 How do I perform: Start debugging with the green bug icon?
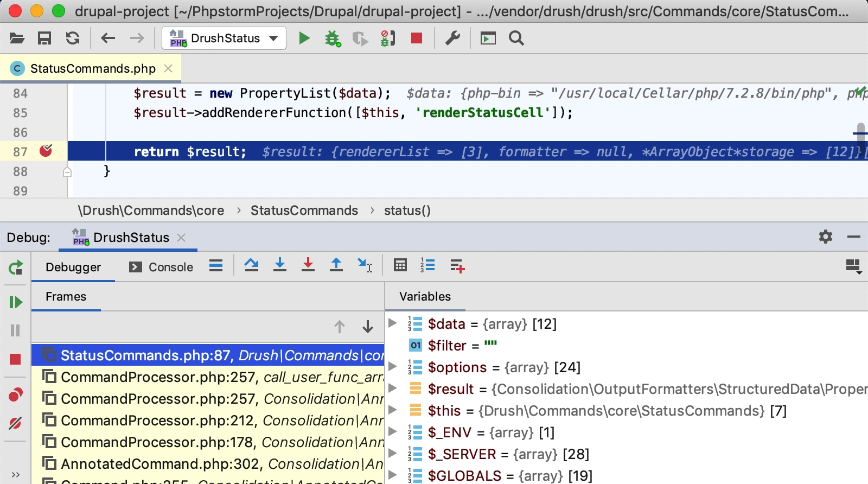click(333, 39)
